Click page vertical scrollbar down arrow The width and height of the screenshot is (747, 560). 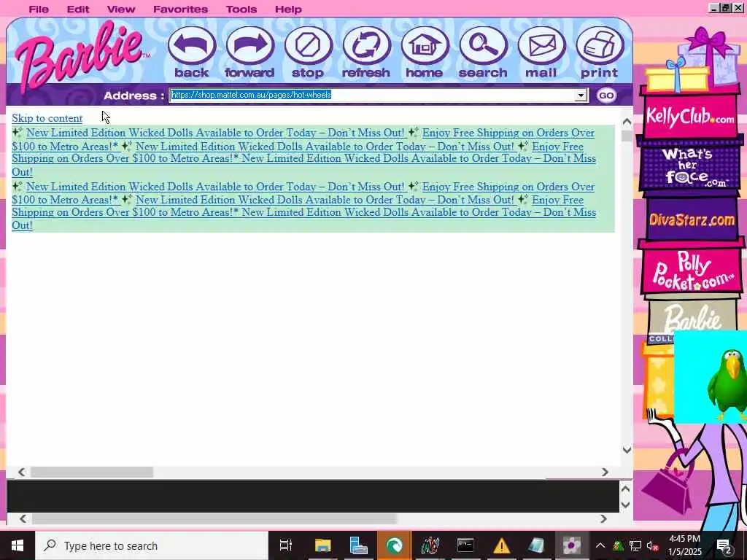click(x=627, y=450)
